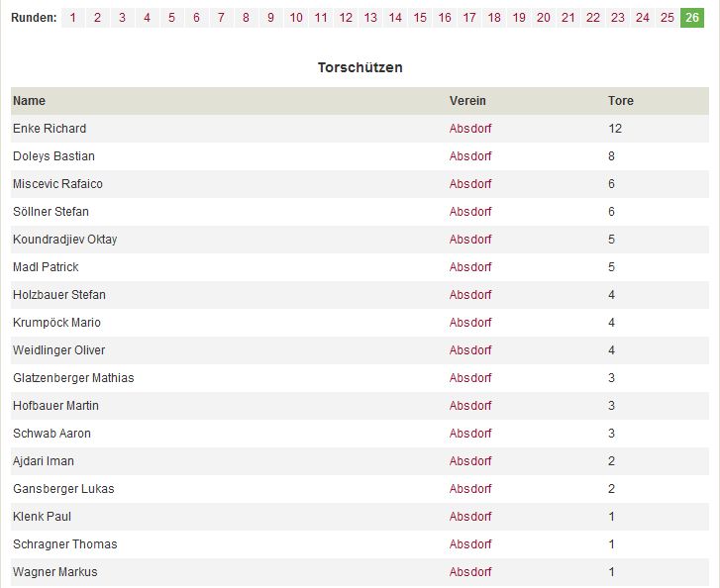Screen dimensions: 720x588
Task: Follow Absdorf link in Madl Patrick row
Action: click(470, 267)
